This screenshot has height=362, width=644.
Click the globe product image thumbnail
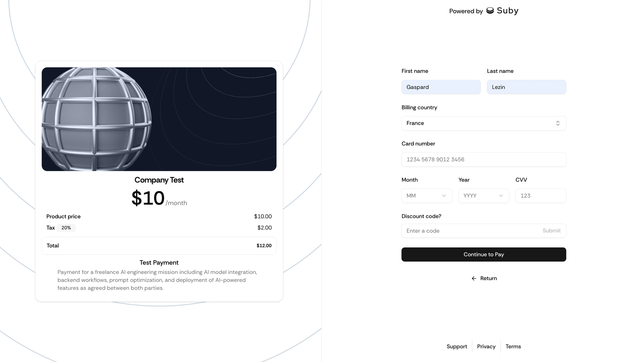[159, 119]
